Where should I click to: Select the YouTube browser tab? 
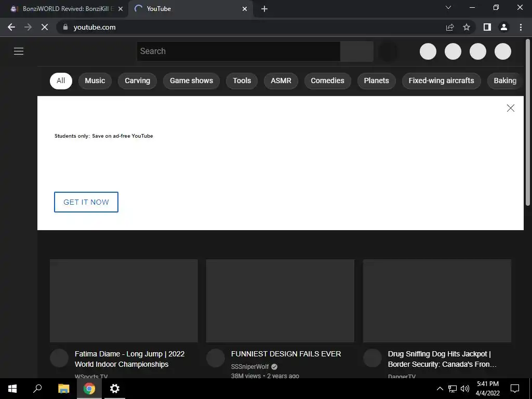pyautogui.click(x=191, y=9)
